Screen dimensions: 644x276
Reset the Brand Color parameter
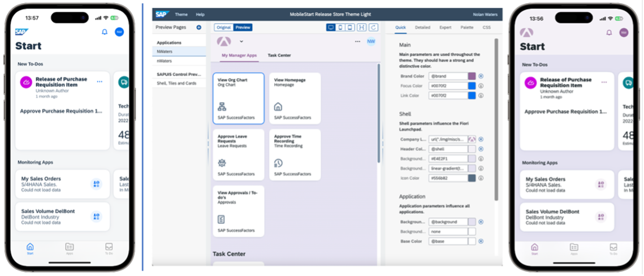click(481, 76)
